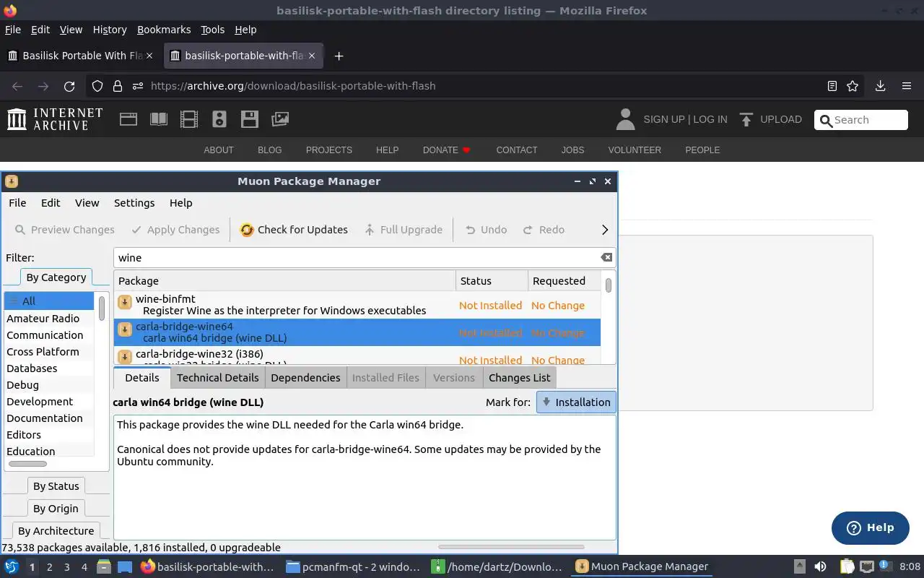924x578 pixels.
Task: Open the Internet Archive Web (Wayback) icon
Action: [x=128, y=119]
